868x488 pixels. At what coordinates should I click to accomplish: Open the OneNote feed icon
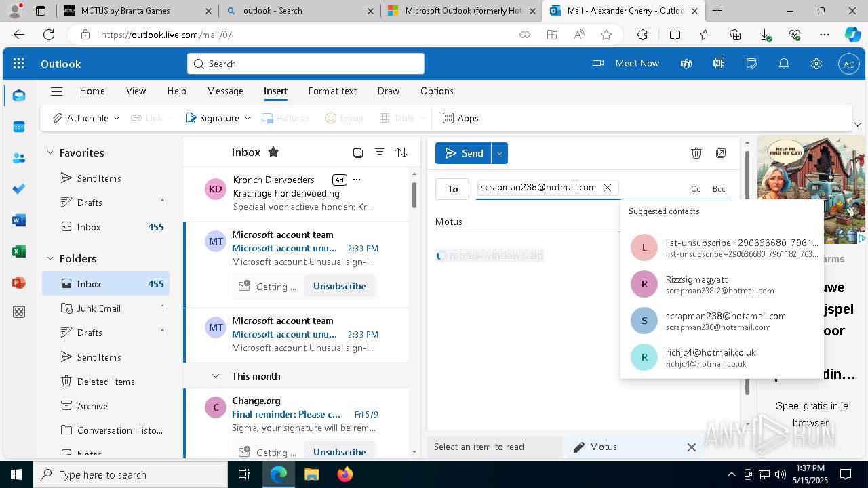[x=719, y=64]
